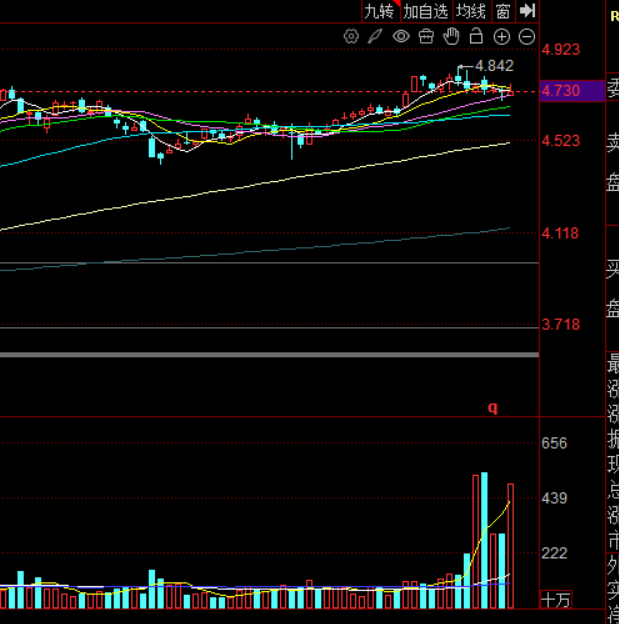
Task: Click the tallest cyan volume bar
Action: pos(484,540)
